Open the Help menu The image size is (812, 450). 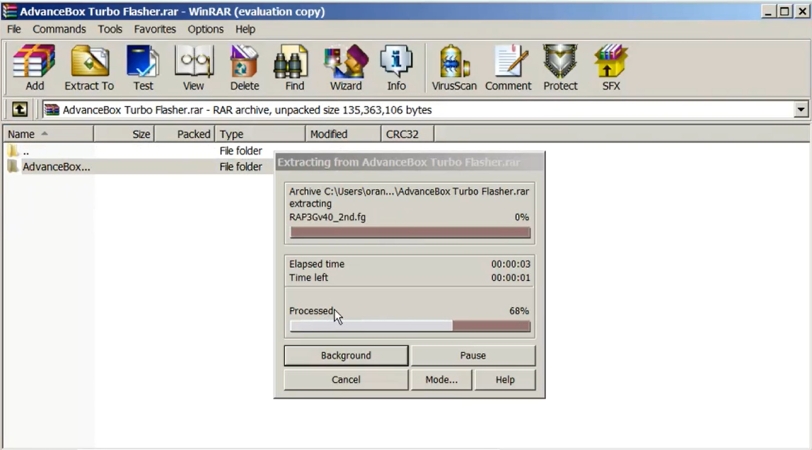pyautogui.click(x=245, y=29)
